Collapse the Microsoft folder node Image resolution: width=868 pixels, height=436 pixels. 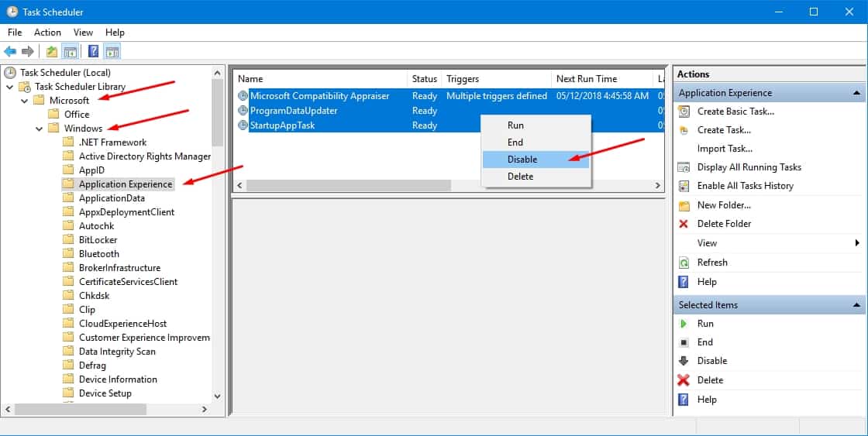pyautogui.click(x=24, y=101)
